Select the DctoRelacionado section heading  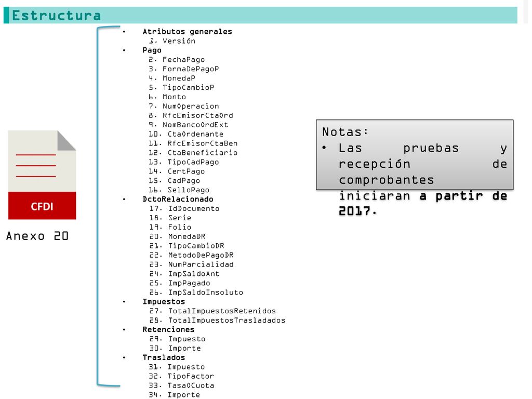tap(178, 199)
